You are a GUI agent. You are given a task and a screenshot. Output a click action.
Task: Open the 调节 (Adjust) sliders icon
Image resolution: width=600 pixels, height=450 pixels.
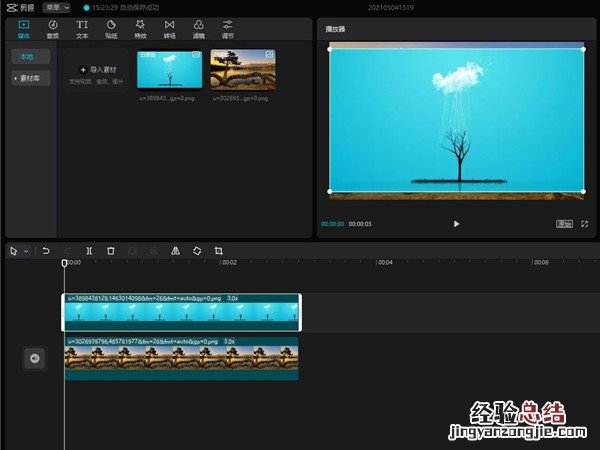228,28
